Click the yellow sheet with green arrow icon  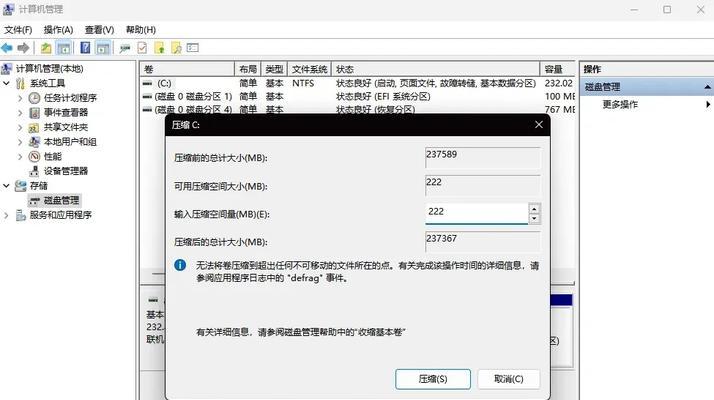point(159,48)
